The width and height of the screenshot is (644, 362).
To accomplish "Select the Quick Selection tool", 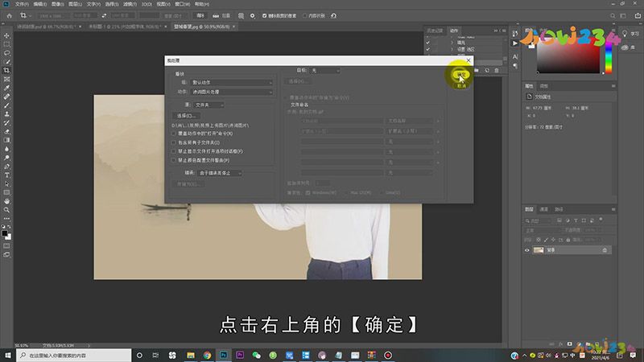I will pyautogui.click(x=6, y=62).
